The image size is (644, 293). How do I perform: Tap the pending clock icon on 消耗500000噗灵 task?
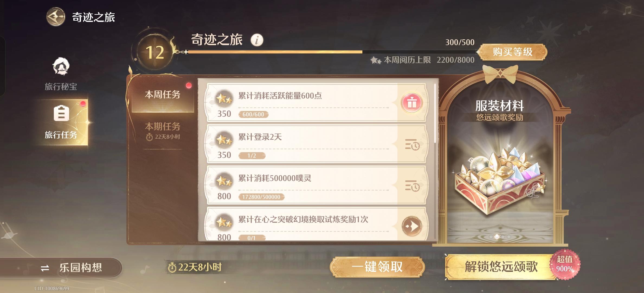[x=412, y=186]
